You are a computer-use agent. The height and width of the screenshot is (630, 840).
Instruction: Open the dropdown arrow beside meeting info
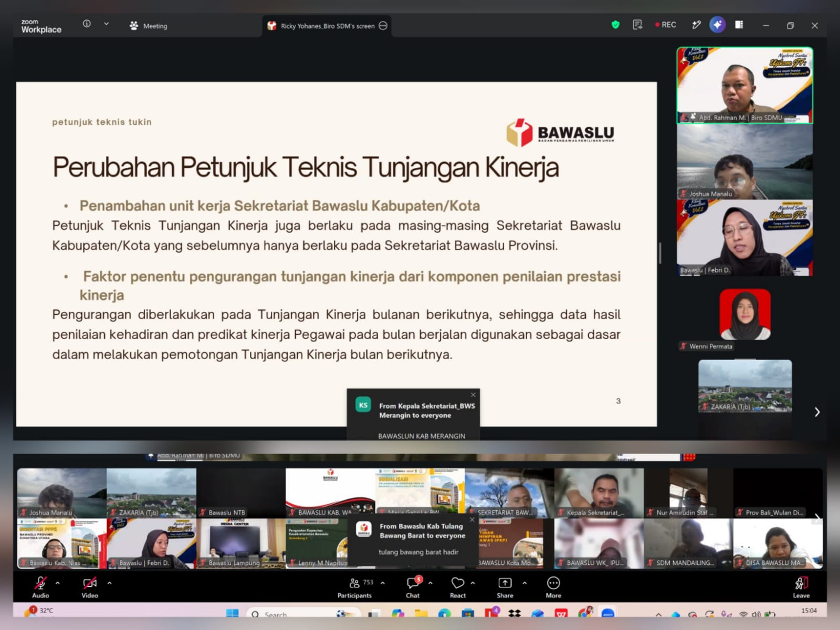[x=106, y=24]
